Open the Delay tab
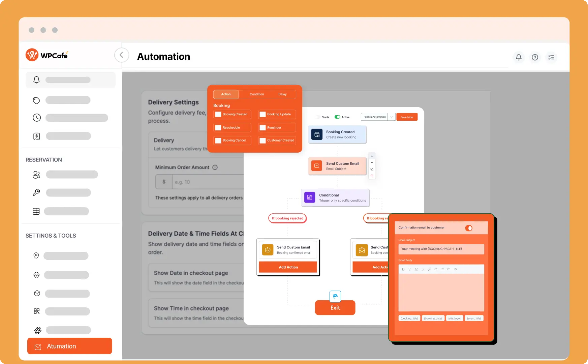 pyautogui.click(x=282, y=94)
